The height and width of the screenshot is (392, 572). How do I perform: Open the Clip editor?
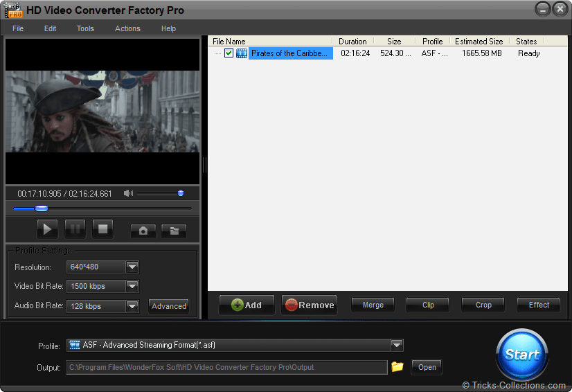click(428, 305)
